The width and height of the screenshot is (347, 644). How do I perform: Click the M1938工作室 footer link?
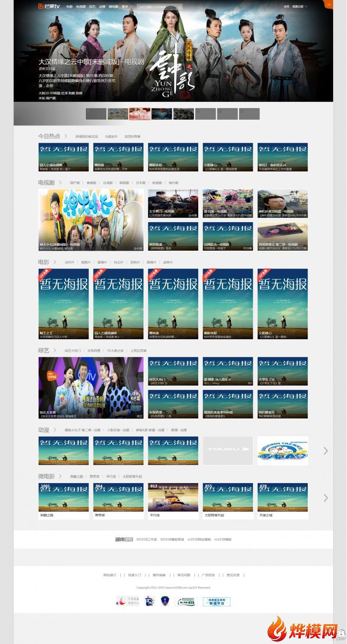147,539
